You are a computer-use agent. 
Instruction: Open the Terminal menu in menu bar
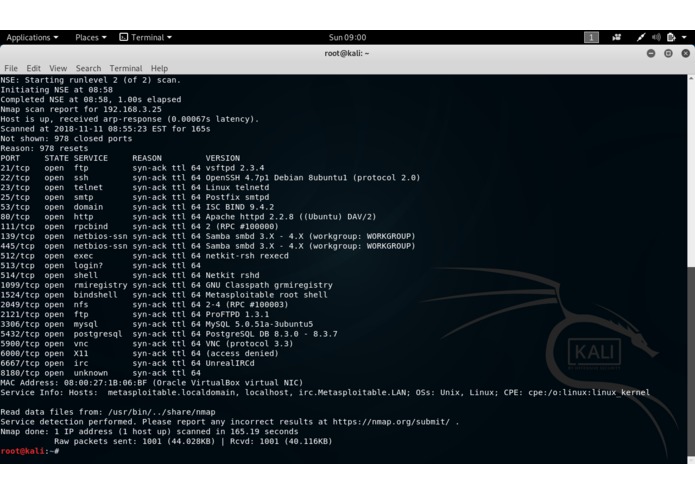[x=126, y=68]
